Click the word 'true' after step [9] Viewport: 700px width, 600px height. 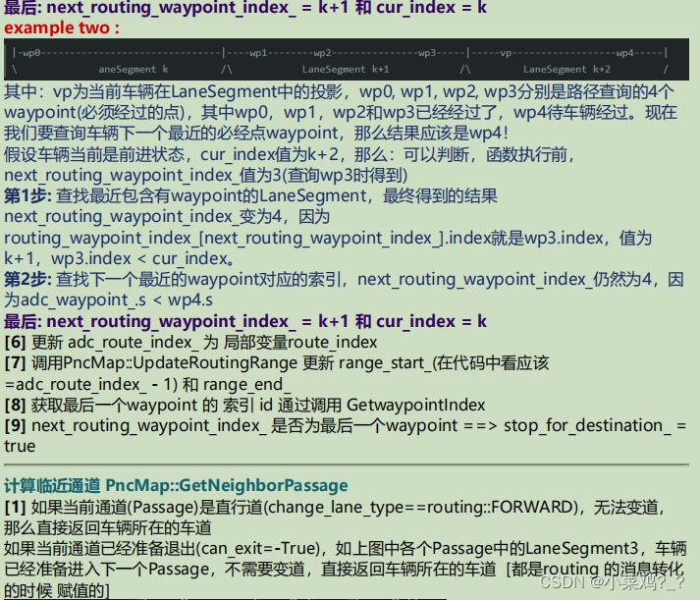[20, 447]
